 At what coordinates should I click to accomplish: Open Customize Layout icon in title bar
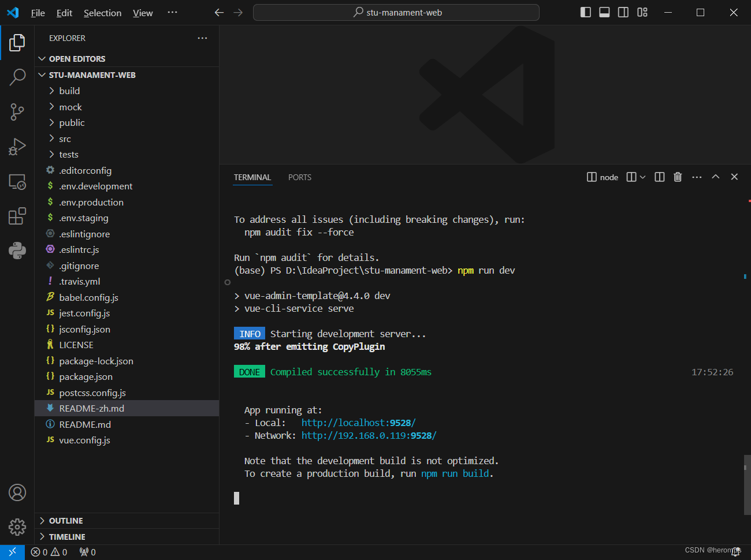pyautogui.click(x=642, y=12)
